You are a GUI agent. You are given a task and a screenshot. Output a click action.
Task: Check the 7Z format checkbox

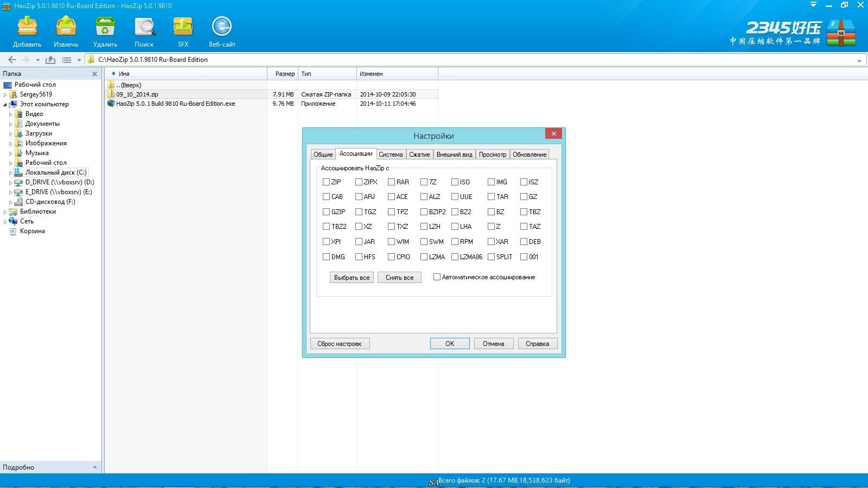click(424, 182)
